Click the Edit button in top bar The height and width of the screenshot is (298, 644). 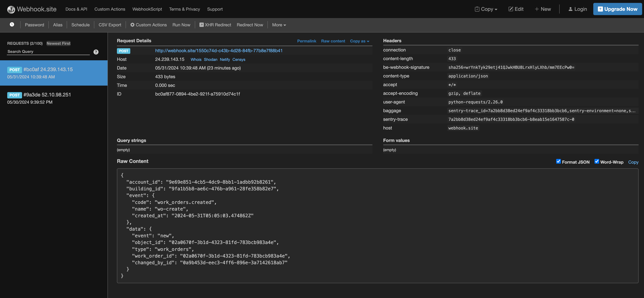(516, 9)
